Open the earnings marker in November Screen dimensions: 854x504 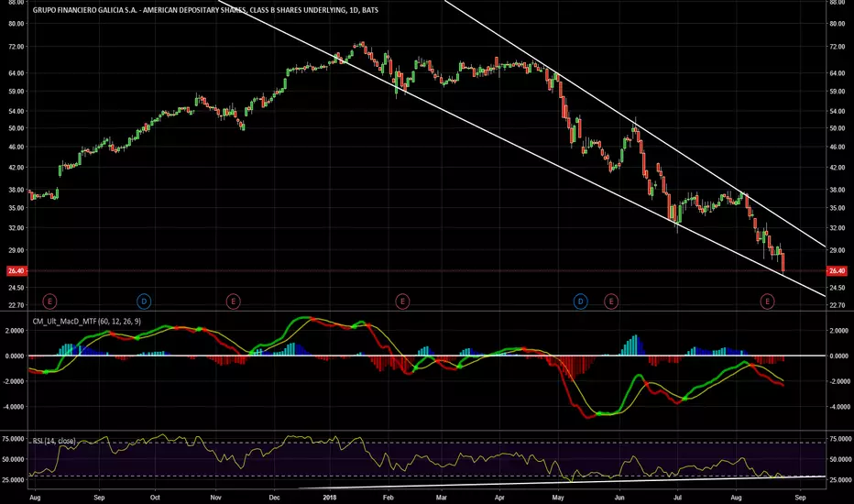point(233,301)
